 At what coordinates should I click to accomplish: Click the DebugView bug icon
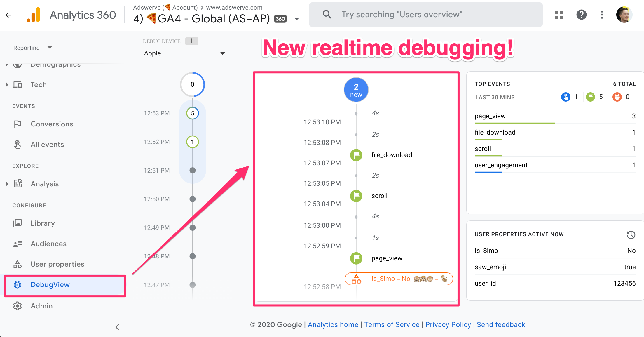click(18, 285)
